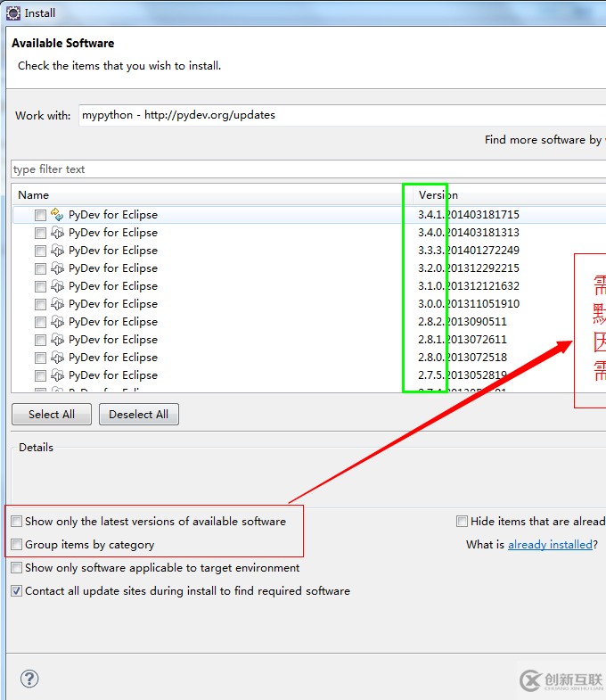Click the Install dialog title bar icon
This screenshot has width=606, height=700.
click(13, 13)
